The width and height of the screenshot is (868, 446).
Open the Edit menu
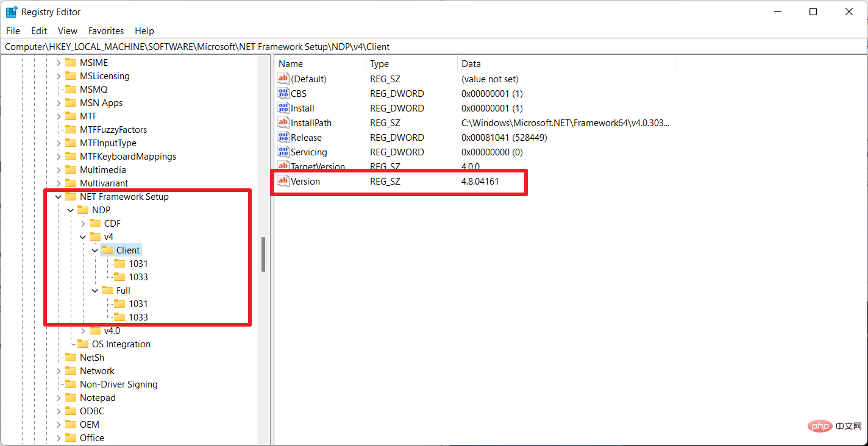coord(39,30)
